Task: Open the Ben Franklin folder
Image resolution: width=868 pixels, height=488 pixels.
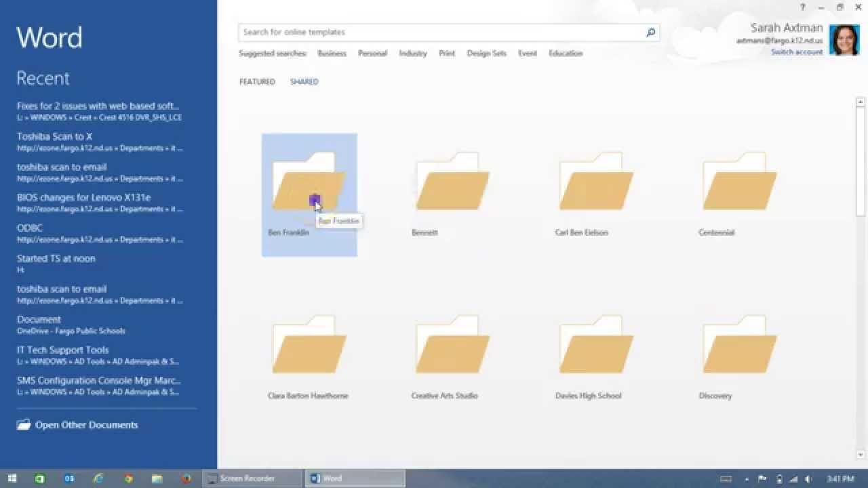Action: point(309,195)
